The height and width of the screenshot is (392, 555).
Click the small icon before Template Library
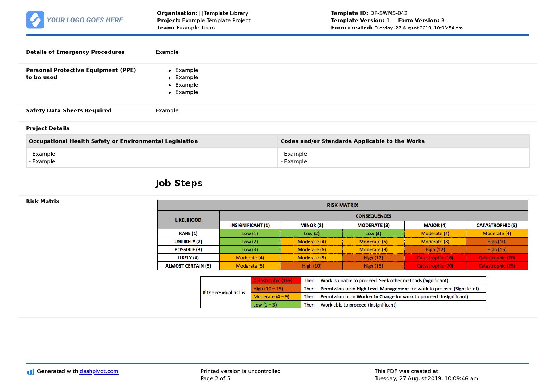[201, 13]
